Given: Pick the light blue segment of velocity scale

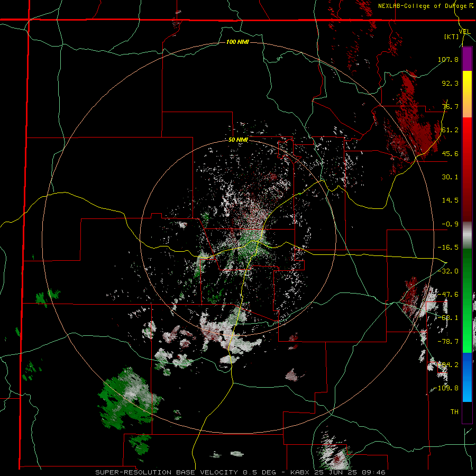Looking at the screenshot, I should pyautogui.click(x=467, y=390).
